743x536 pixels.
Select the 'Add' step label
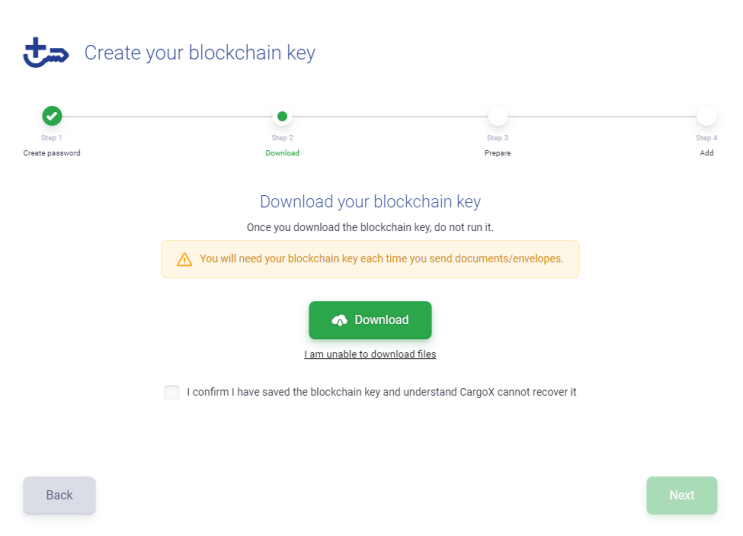tap(707, 153)
